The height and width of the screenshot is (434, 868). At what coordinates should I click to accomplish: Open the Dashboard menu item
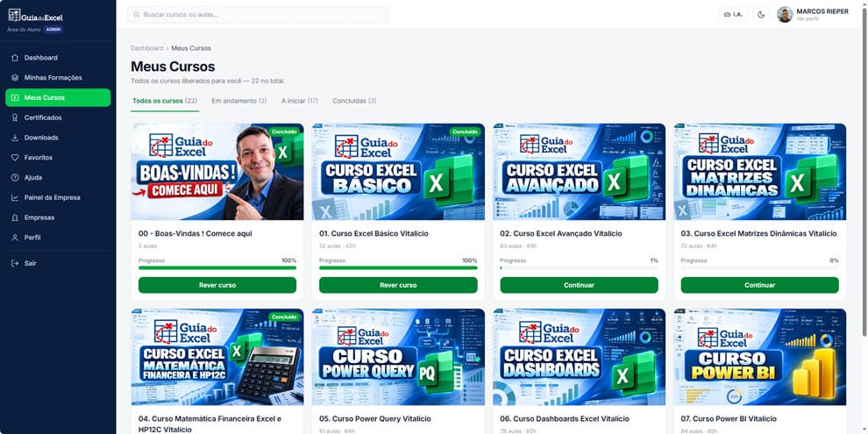[x=58, y=58]
